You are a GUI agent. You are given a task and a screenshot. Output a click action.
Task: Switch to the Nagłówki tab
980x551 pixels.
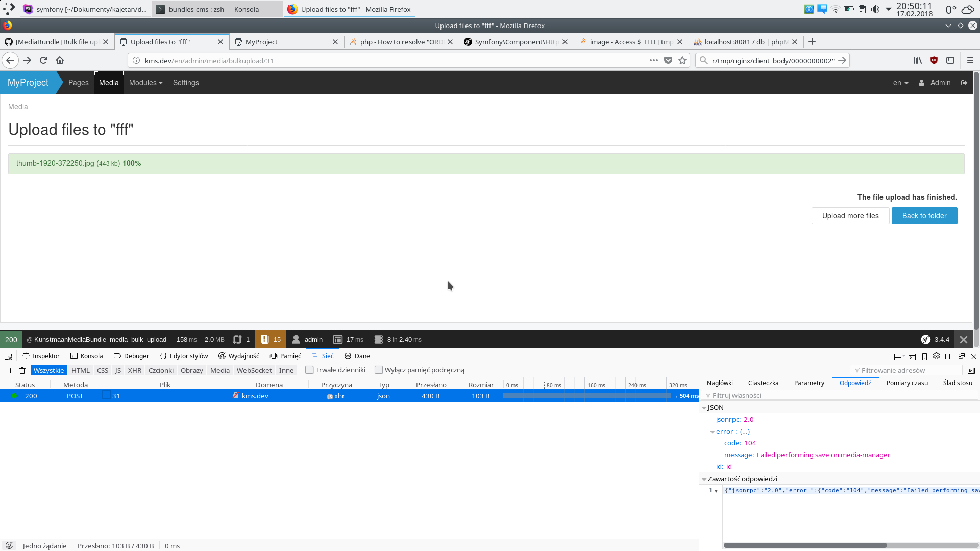point(720,383)
